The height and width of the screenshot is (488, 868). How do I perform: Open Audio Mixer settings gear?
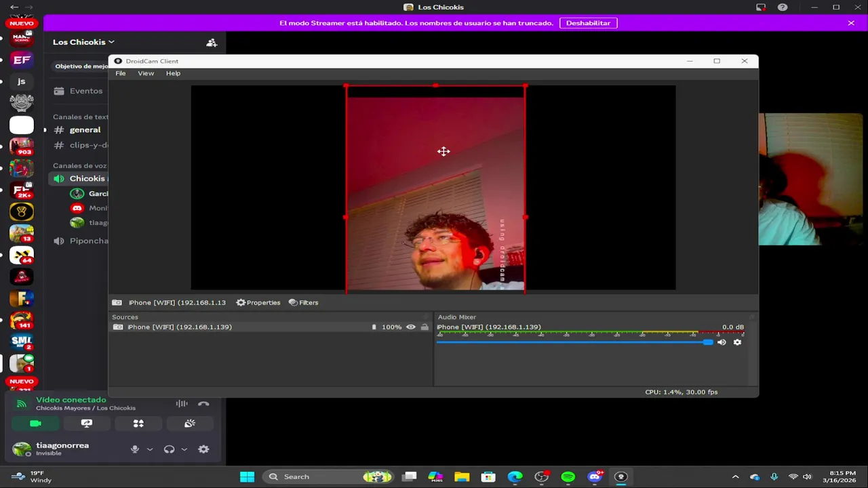[x=737, y=342]
